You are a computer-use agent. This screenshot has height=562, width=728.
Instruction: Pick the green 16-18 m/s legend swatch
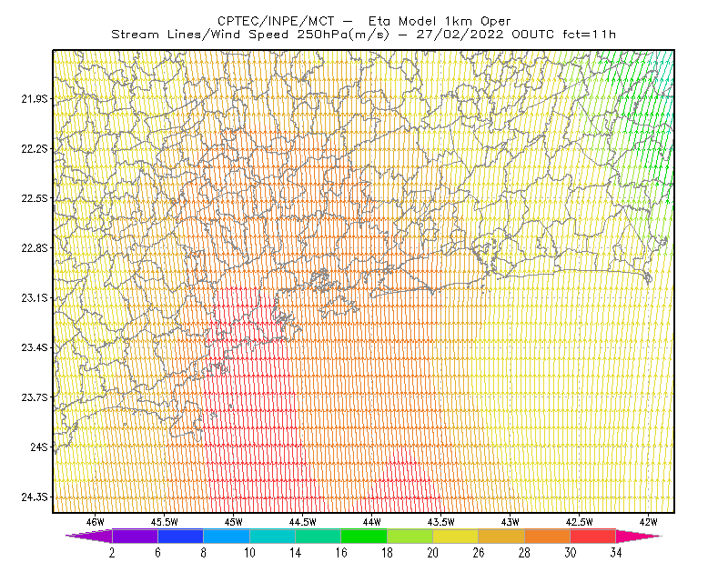(x=364, y=536)
